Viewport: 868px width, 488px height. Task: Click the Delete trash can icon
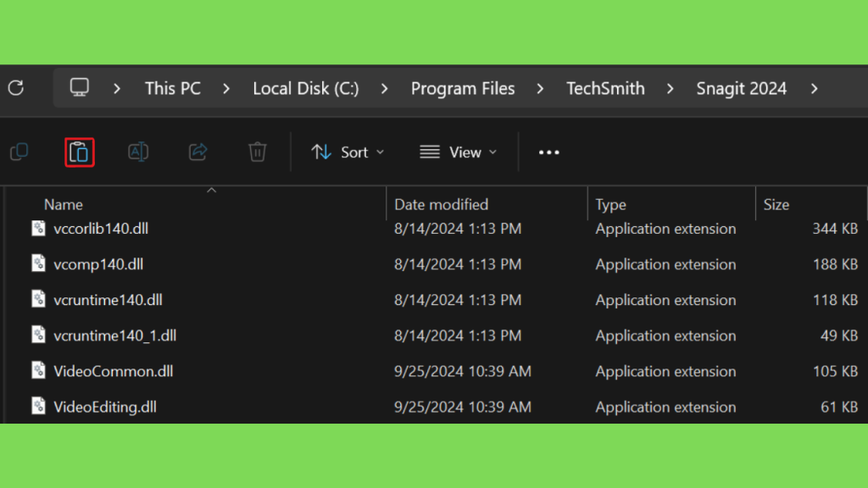[x=258, y=152]
